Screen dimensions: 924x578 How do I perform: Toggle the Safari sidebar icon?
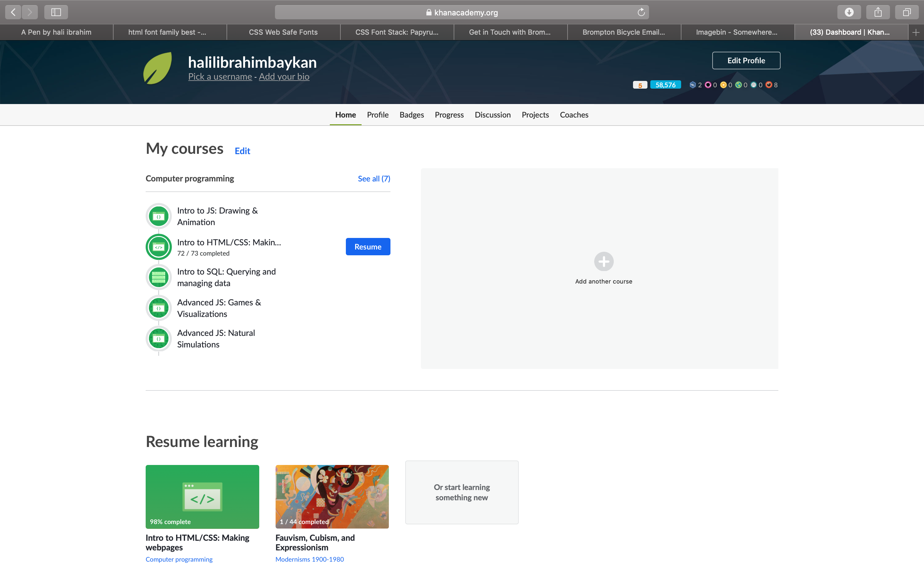click(x=56, y=12)
